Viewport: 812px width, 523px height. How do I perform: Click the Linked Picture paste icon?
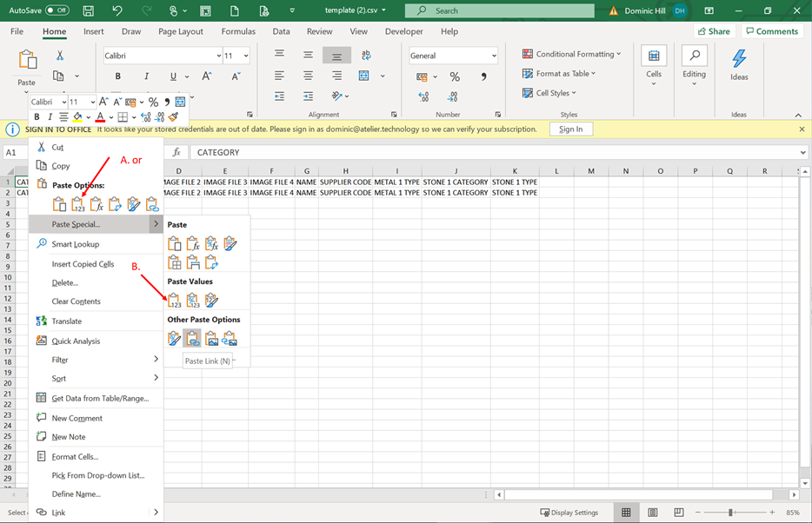pos(230,338)
